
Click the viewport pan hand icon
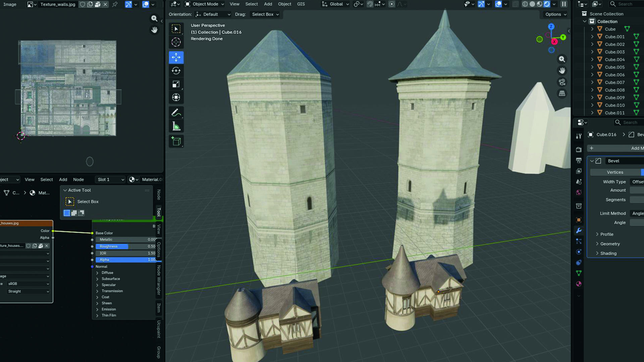tap(562, 71)
